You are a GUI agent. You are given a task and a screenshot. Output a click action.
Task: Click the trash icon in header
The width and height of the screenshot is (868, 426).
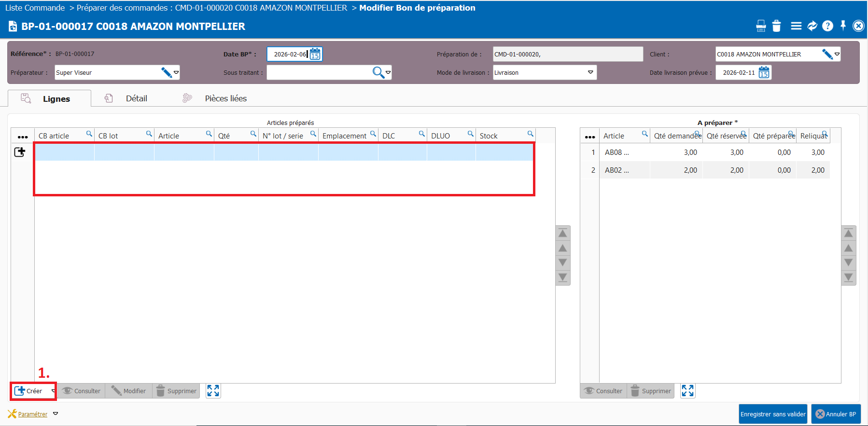[x=776, y=26]
